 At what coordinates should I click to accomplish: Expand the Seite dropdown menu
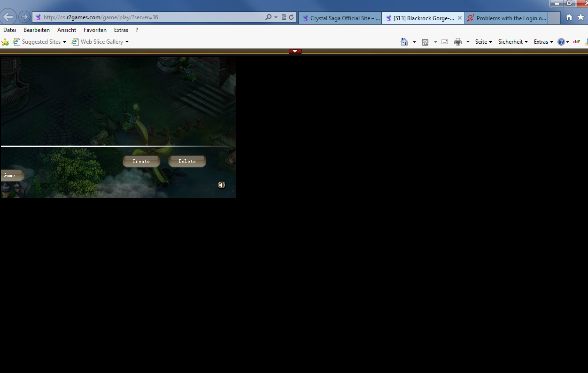tap(483, 42)
